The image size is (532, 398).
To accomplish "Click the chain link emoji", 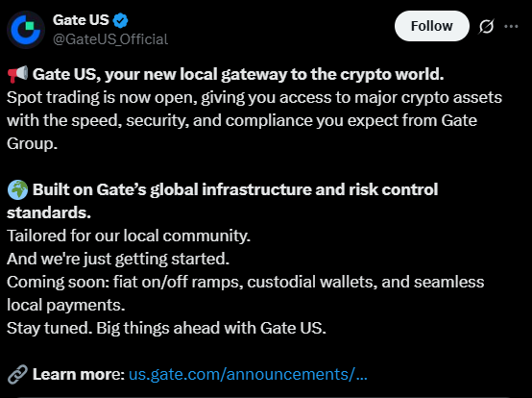I will click(17, 374).
